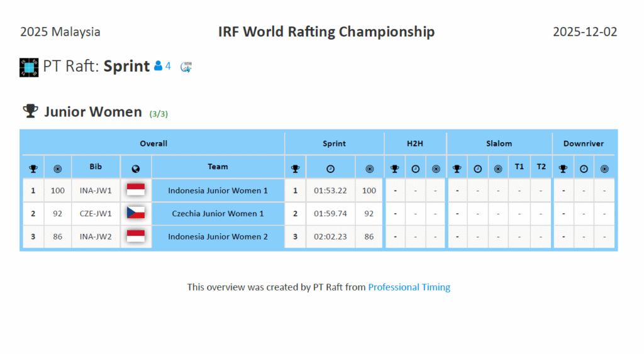The height and width of the screenshot is (354, 644).
Task: Click the Downriver section header
Action: click(583, 143)
